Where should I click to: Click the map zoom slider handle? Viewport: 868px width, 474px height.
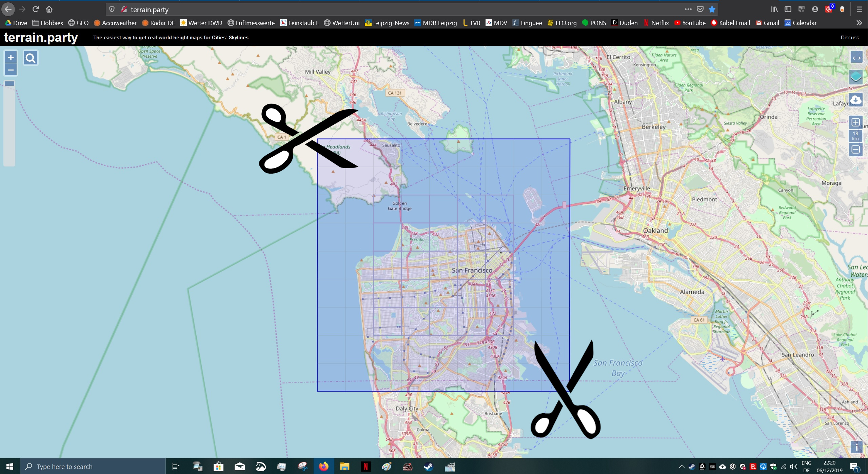(x=9, y=83)
